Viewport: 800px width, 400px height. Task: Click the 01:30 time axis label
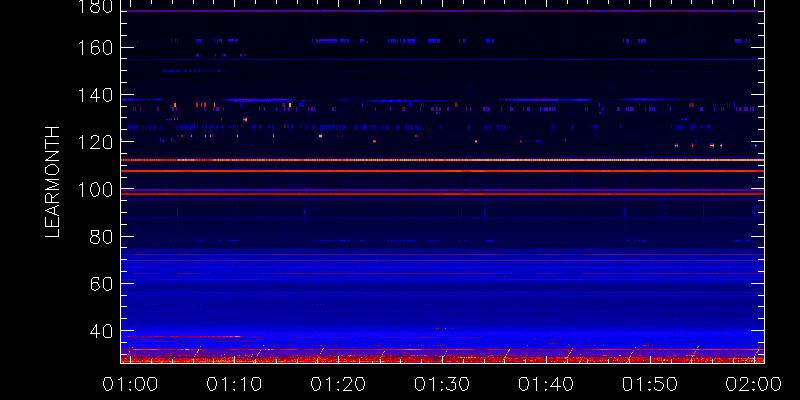442,384
